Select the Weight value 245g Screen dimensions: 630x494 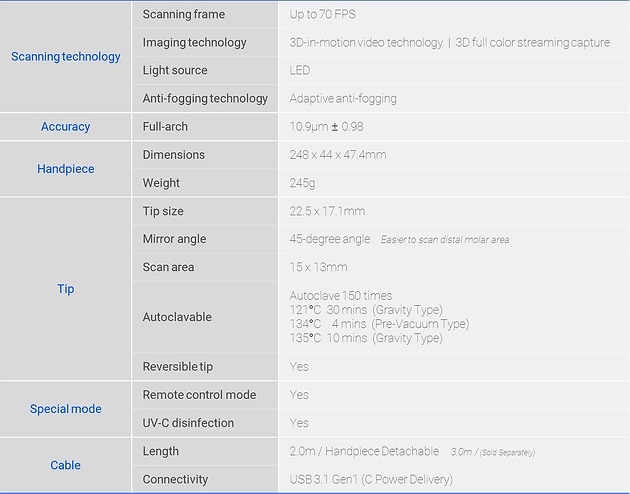tap(302, 183)
